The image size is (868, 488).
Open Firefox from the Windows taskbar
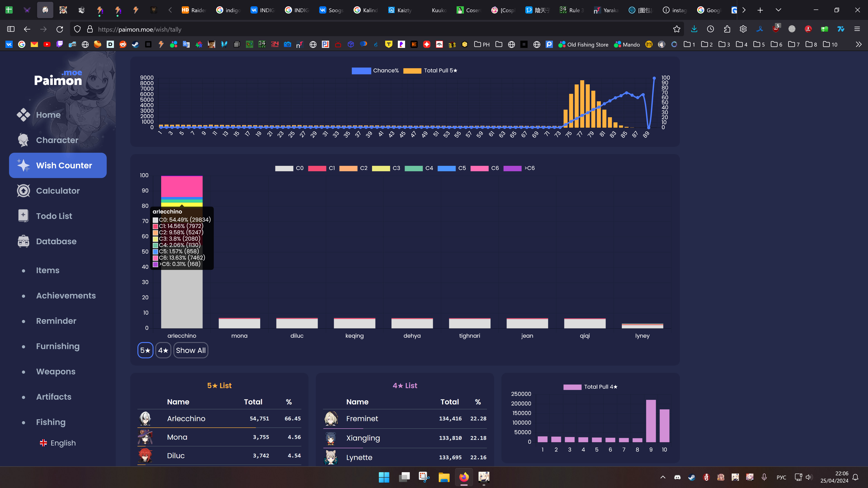click(464, 477)
